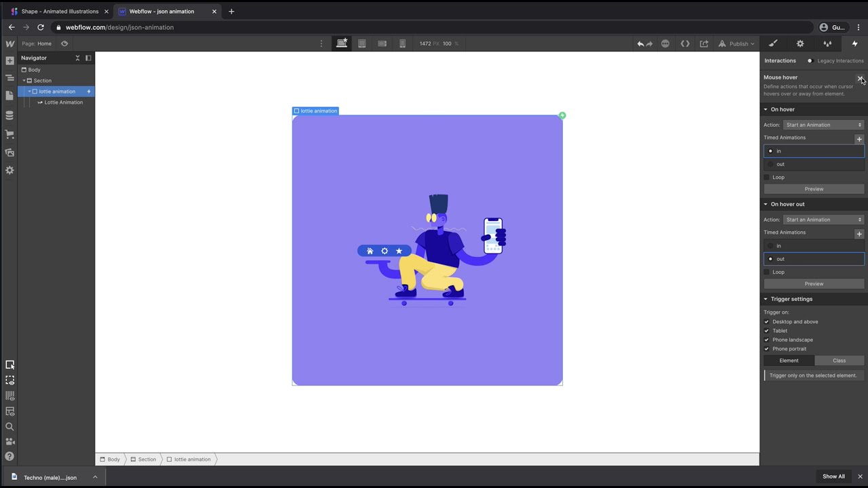
Task: Add a timed animation for On hover
Action: coord(859,139)
